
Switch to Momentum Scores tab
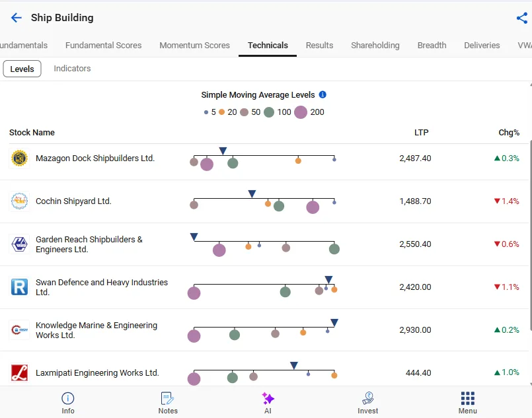pyautogui.click(x=194, y=45)
